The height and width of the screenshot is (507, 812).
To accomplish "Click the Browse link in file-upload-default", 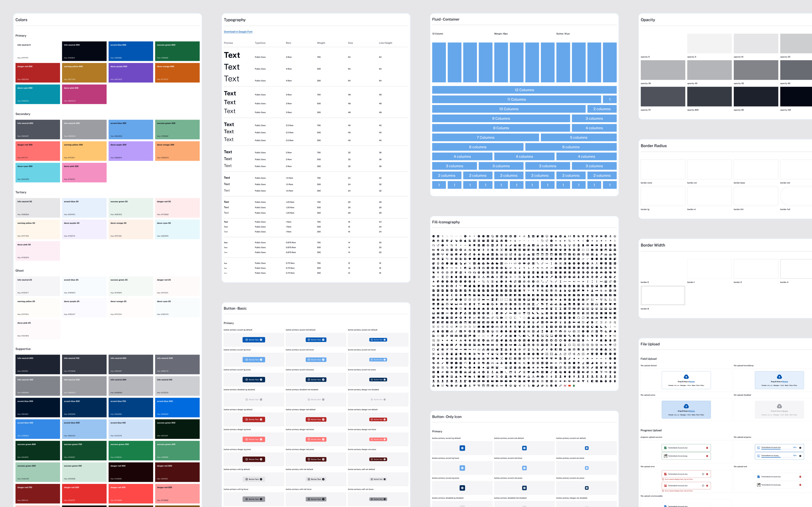I will 692,382.
